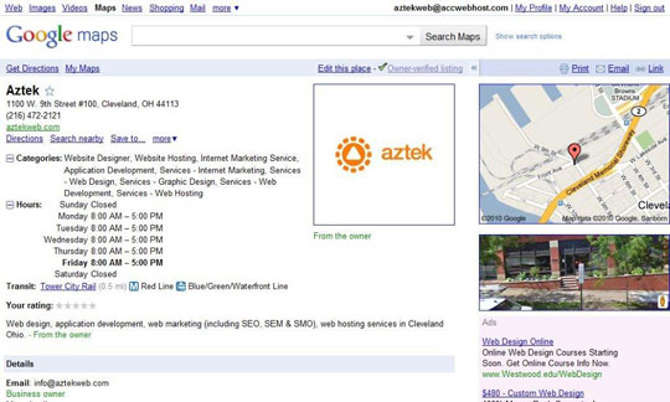Click the Route 2 highway shield on map
670x402 pixels.
[x=638, y=112]
